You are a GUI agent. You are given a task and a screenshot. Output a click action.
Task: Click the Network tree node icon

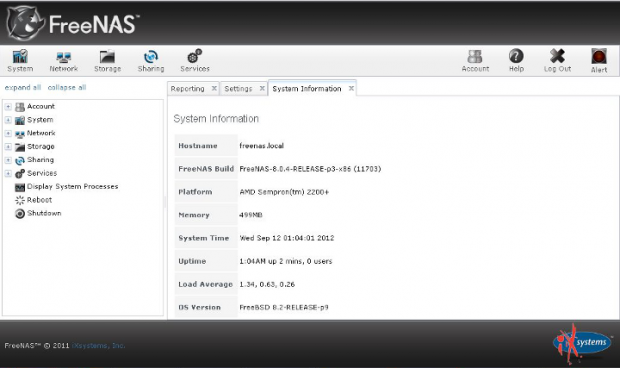point(20,134)
